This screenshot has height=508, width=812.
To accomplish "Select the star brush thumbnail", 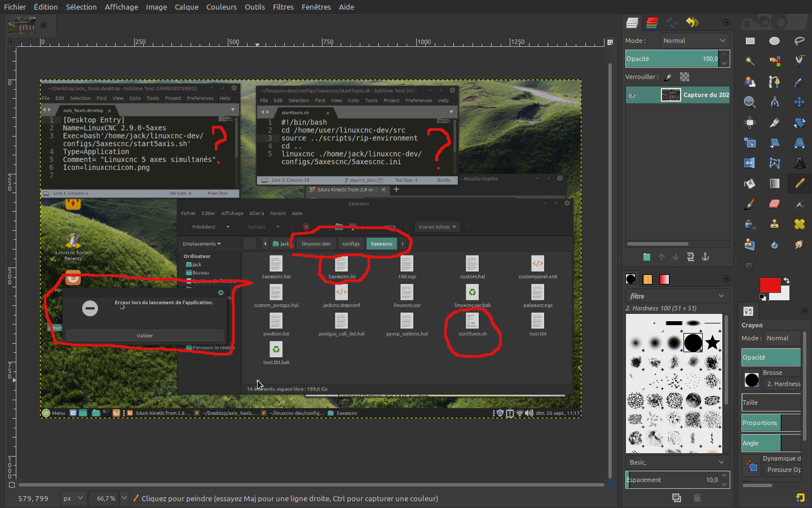I will point(712,343).
